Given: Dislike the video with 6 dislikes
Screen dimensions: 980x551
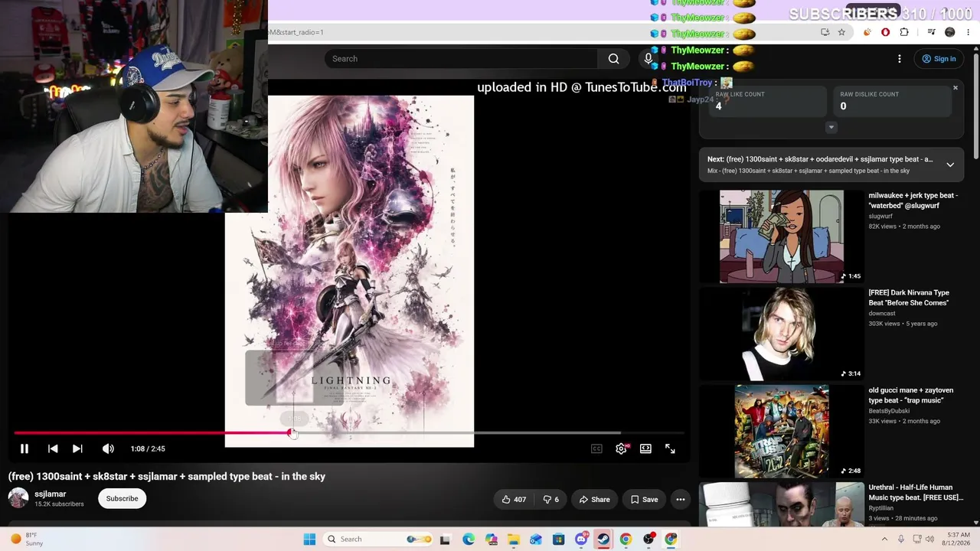Looking at the screenshot, I should 551,500.
